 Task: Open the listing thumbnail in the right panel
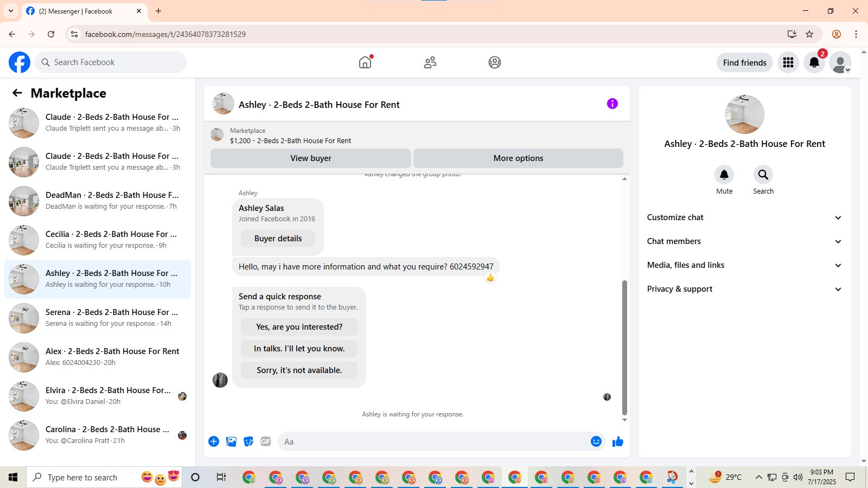click(745, 114)
